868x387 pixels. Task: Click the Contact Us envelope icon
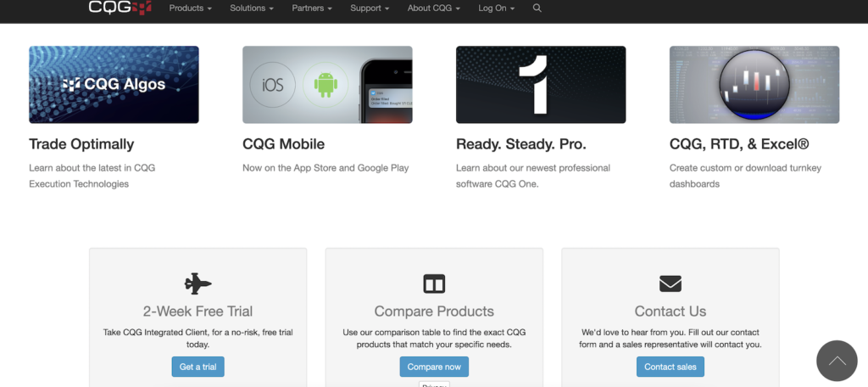coord(670,283)
